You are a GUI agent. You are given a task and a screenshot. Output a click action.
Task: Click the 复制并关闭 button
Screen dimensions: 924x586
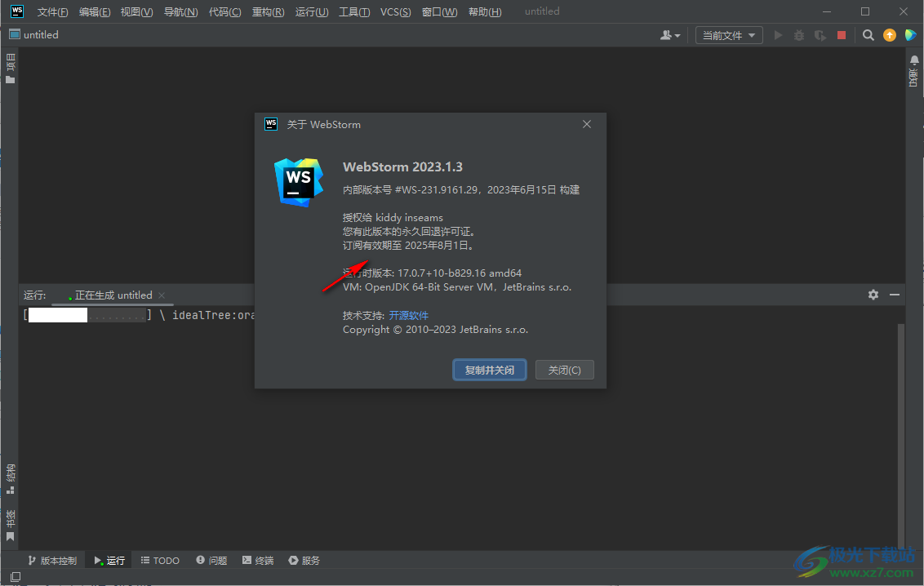pyautogui.click(x=489, y=370)
